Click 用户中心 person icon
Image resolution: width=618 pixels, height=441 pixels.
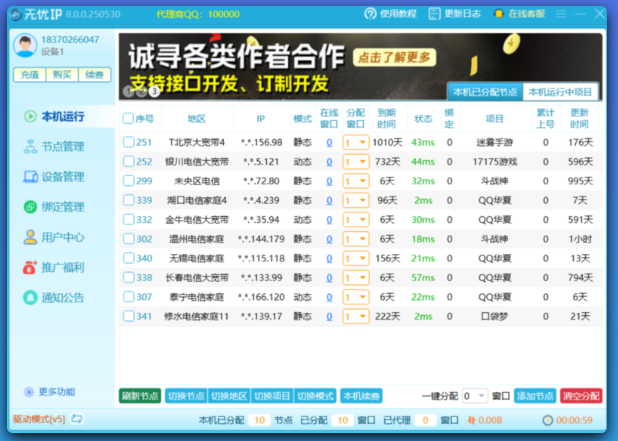pyautogui.click(x=30, y=237)
